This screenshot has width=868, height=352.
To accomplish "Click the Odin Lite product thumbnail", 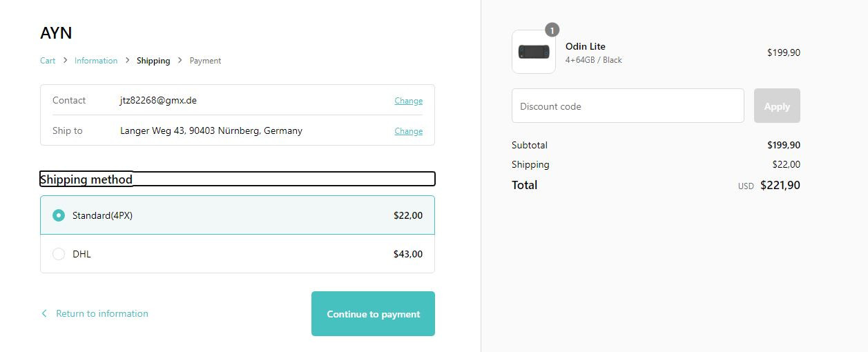I will pos(534,52).
